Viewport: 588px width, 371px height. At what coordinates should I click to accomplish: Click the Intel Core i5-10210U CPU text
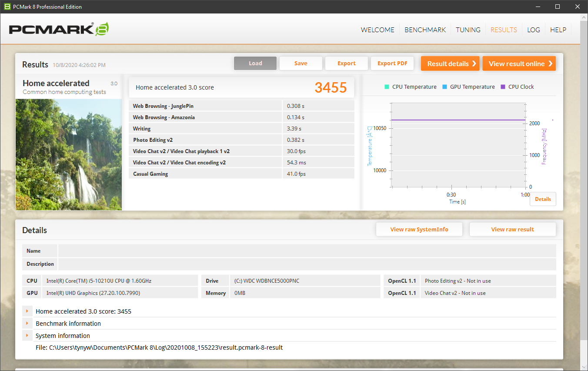99,281
